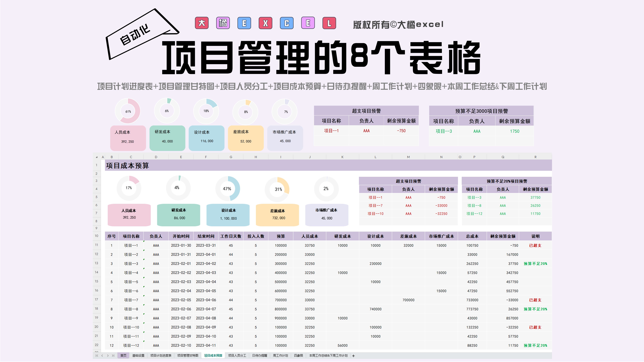
Task: Click the 工作日天数 column header cell
Action: click(x=231, y=236)
